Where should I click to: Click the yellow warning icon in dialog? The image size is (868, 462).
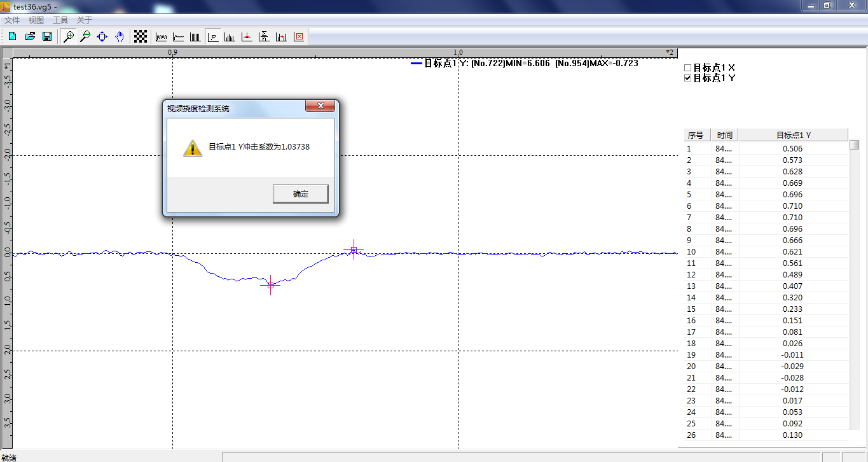193,148
